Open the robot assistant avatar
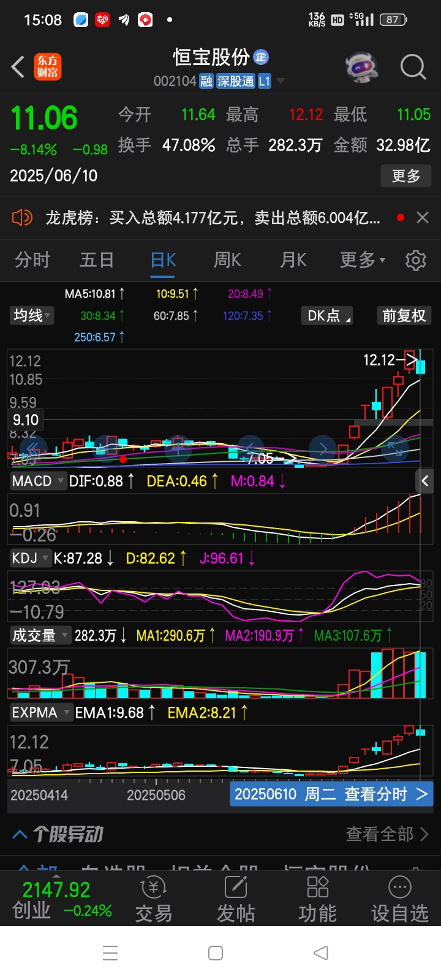Viewport: 441px width, 980px height. click(361, 67)
